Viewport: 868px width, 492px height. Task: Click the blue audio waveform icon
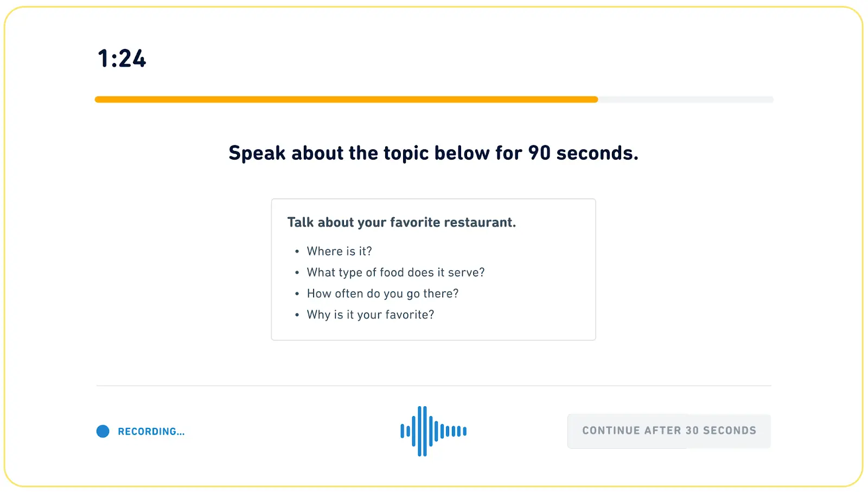click(x=433, y=431)
